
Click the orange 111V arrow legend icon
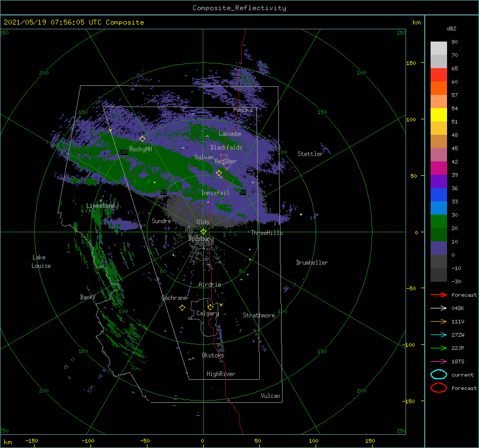tap(439, 321)
